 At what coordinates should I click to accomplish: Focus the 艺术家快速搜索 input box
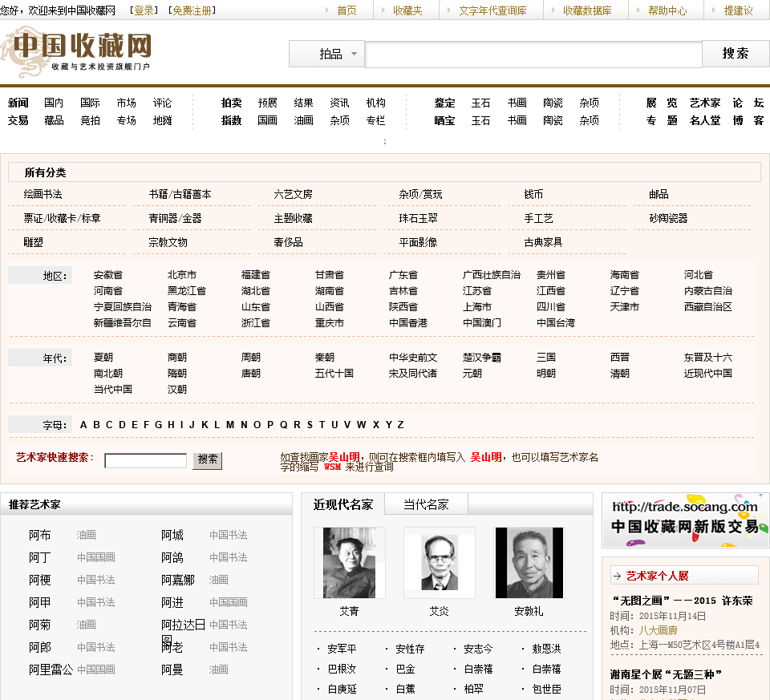(146, 460)
